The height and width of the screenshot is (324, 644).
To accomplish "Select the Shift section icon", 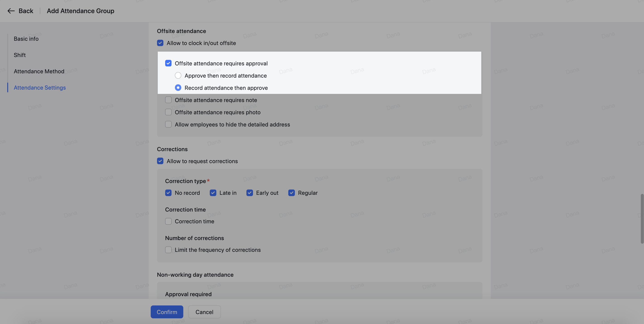I will (x=19, y=55).
